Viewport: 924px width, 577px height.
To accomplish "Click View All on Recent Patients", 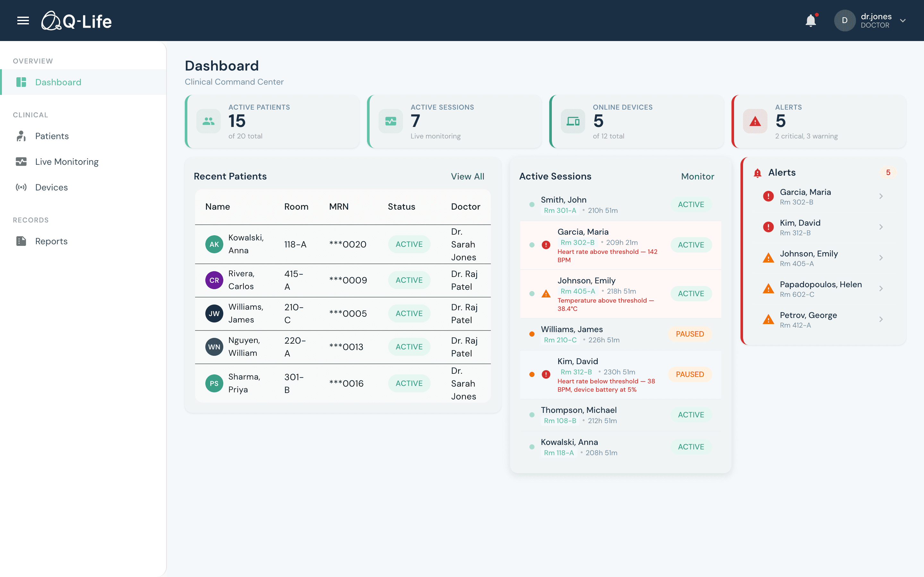I will tap(467, 176).
